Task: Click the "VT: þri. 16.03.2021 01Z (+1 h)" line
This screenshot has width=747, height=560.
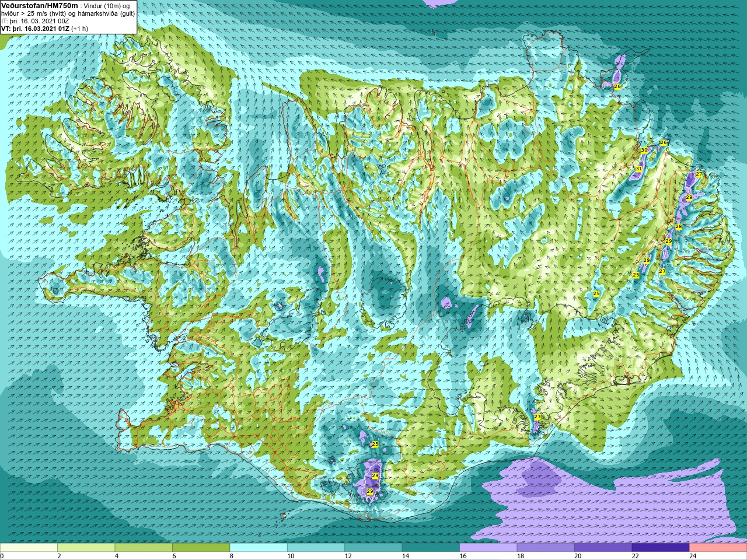Action: click(x=44, y=28)
